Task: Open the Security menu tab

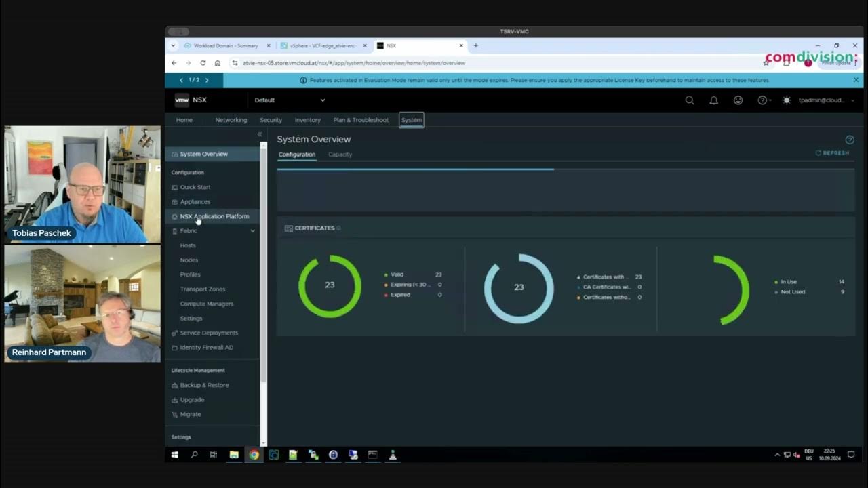Action: click(x=271, y=120)
